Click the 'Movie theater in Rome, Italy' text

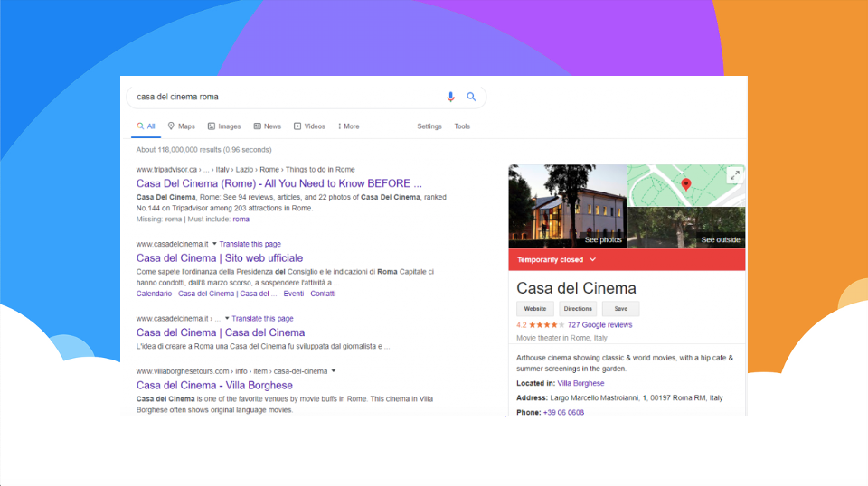tap(561, 338)
